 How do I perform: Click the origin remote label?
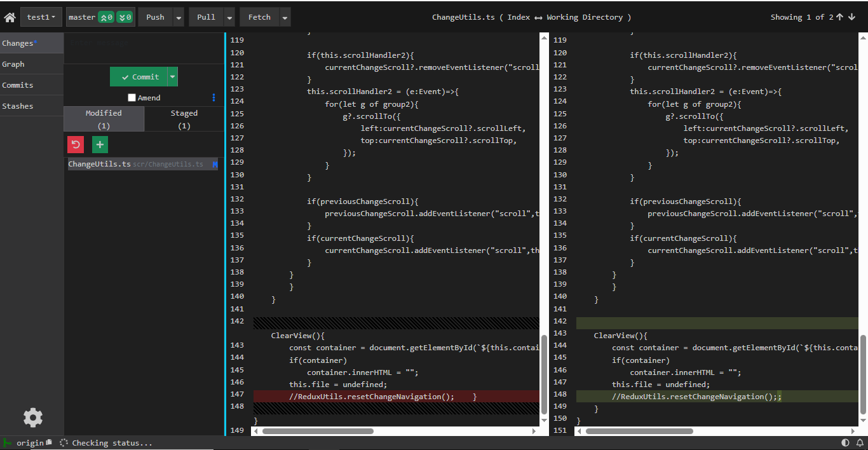tap(30, 443)
